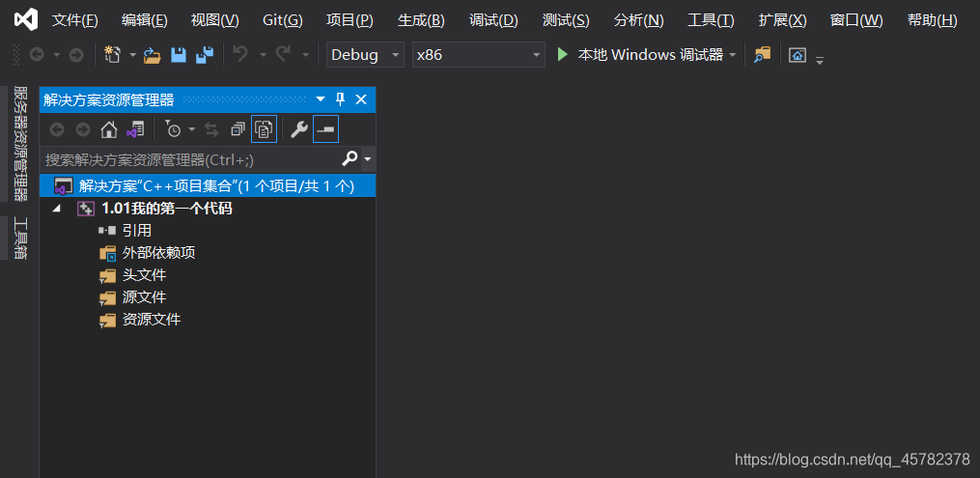Click the Save All toolbar icon
Screen dimensions: 980x478
pyautogui.click(x=205, y=55)
